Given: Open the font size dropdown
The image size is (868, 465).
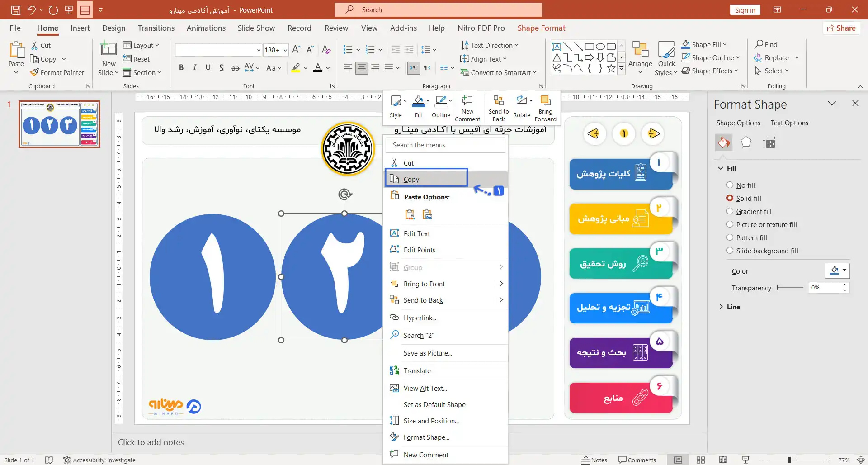Looking at the screenshot, I should coord(286,50).
